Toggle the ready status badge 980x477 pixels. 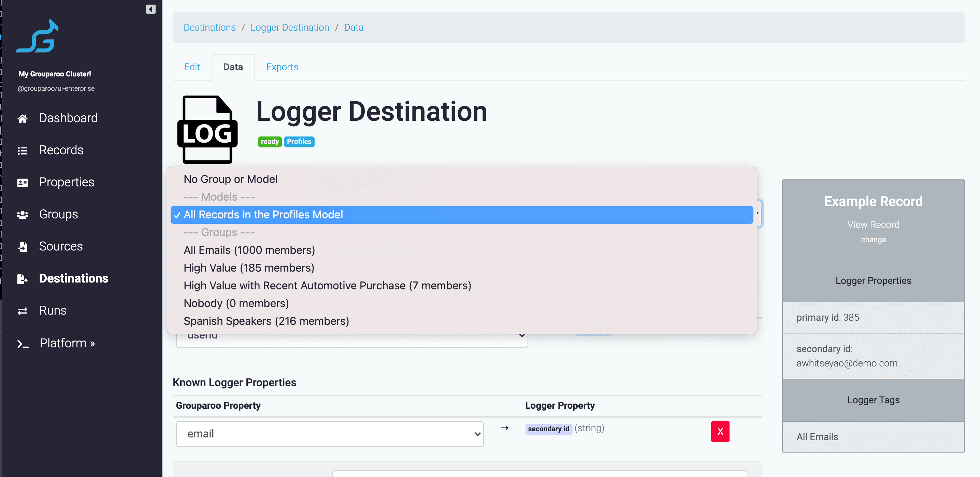270,141
